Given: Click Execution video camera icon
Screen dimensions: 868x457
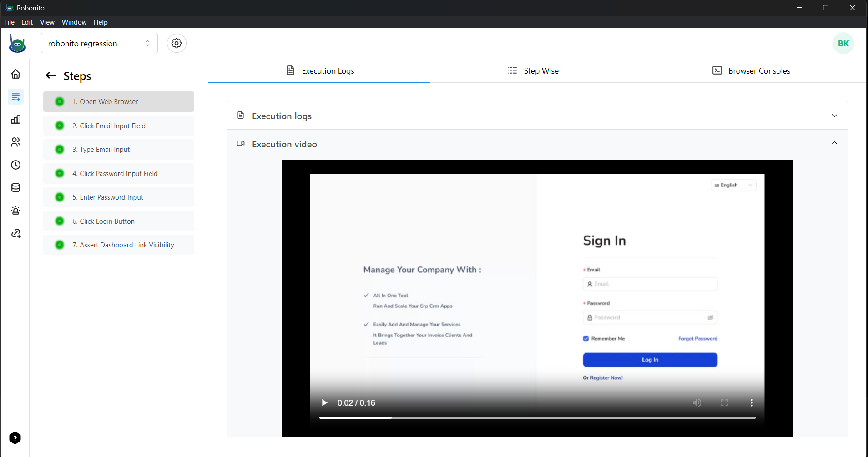Looking at the screenshot, I should click(x=241, y=144).
